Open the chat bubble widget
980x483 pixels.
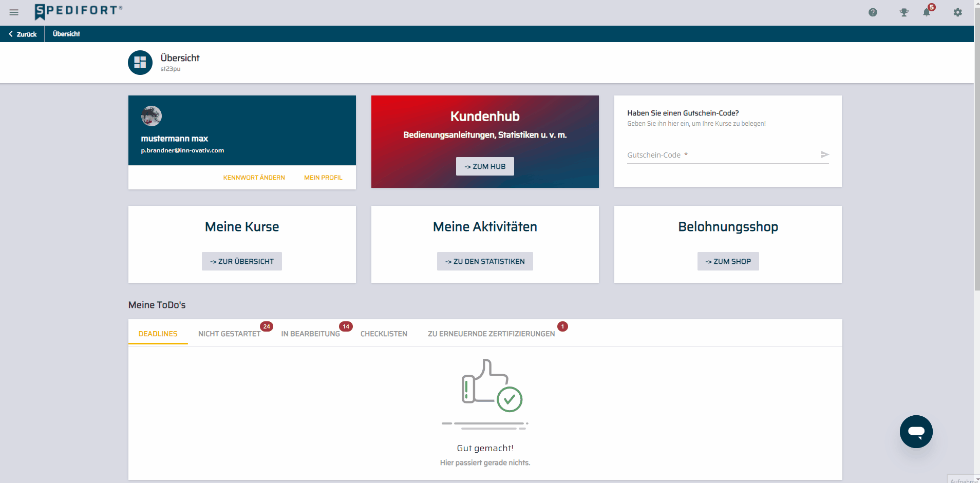click(x=916, y=432)
